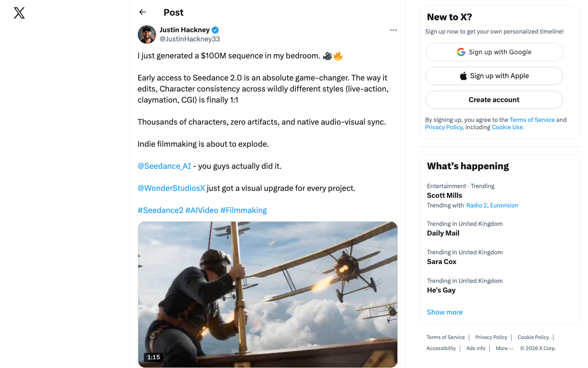This screenshot has height=368, width=588.
Task: Select the #AIVideo hashtag
Action: coord(202,210)
